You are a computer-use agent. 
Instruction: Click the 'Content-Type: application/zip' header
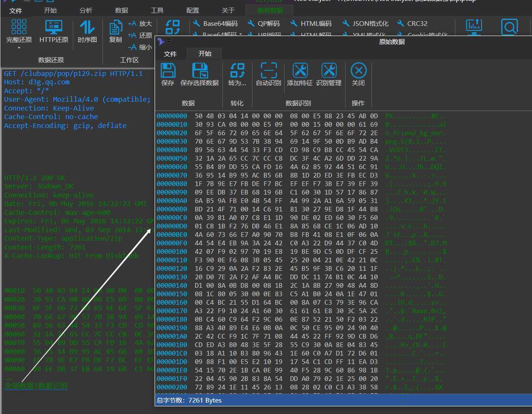point(63,238)
